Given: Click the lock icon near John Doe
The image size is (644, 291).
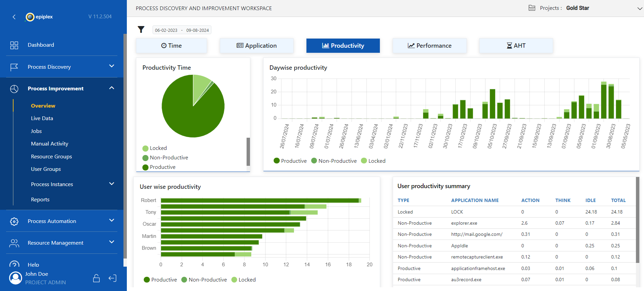Looking at the screenshot, I should coord(96,278).
